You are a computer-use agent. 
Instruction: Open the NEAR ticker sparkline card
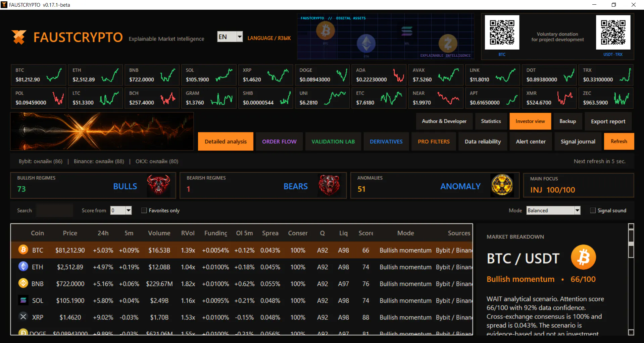[x=436, y=98]
